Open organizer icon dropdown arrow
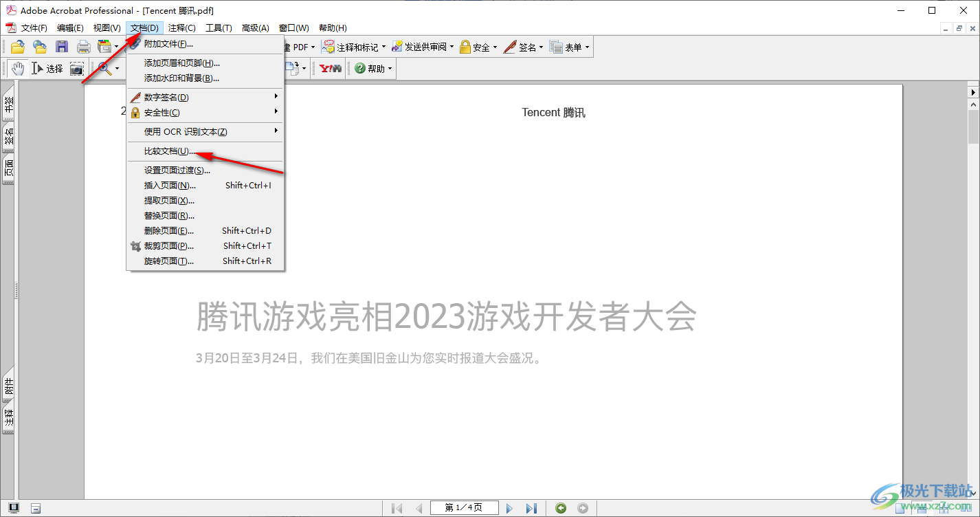The image size is (980, 517). pyautogui.click(x=117, y=47)
